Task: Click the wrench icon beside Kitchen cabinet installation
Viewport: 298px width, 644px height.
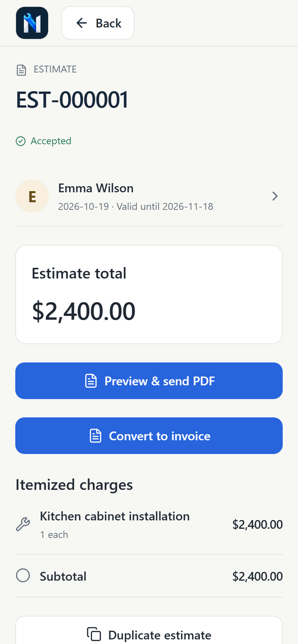Action: coord(23,524)
